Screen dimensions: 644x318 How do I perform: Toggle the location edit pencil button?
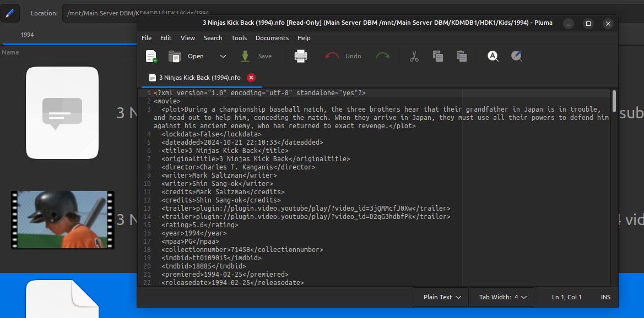[x=10, y=13]
